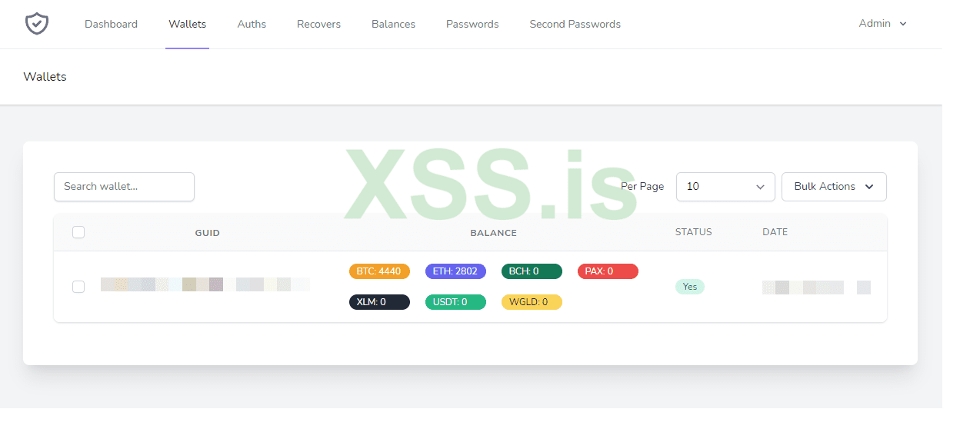Screen dimensions: 980x442
Task: Expand the Bulk Actions dropdown
Action: pyautogui.click(x=834, y=187)
